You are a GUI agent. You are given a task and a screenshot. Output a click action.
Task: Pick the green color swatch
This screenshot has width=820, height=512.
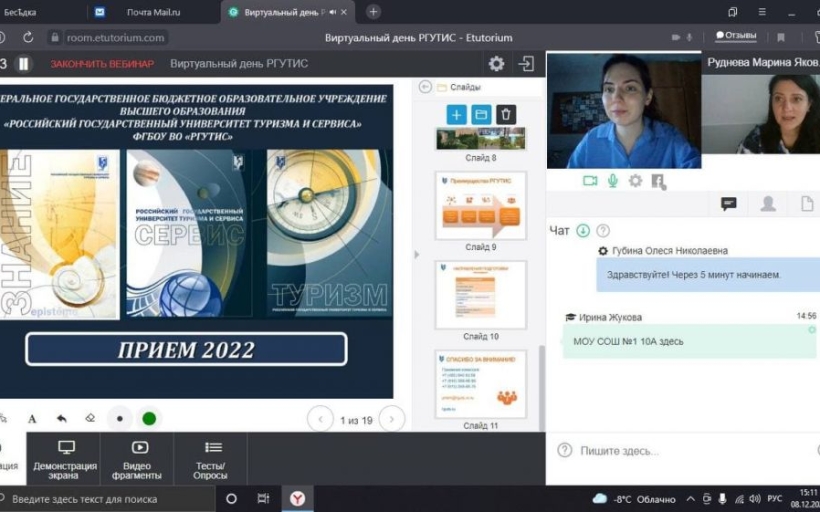click(149, 418)
